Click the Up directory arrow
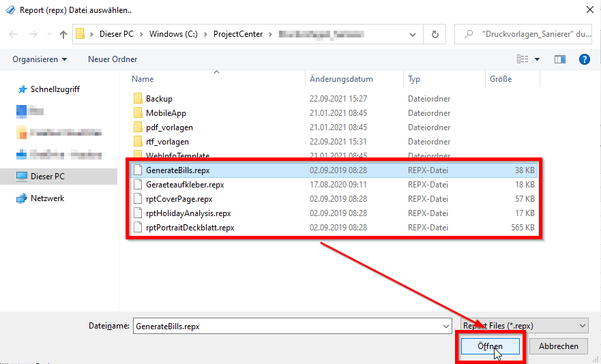This screenshot has height=364, width=601. pyautogui.click(x=63, y=34)
